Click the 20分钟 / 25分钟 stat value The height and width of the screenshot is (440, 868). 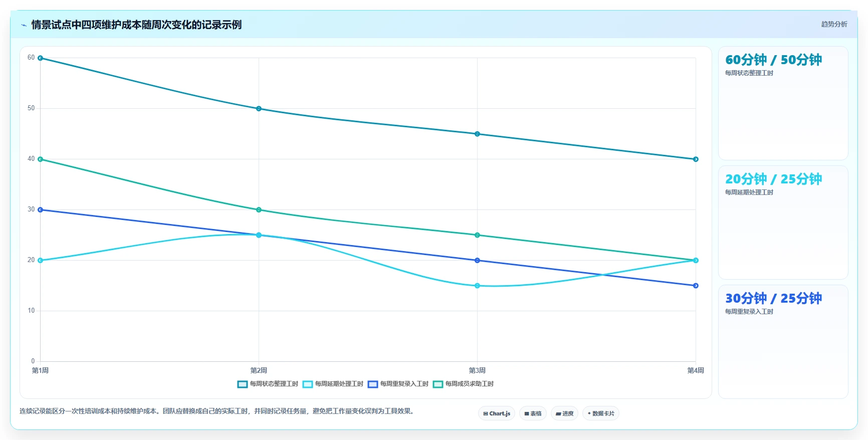point(773,179)
